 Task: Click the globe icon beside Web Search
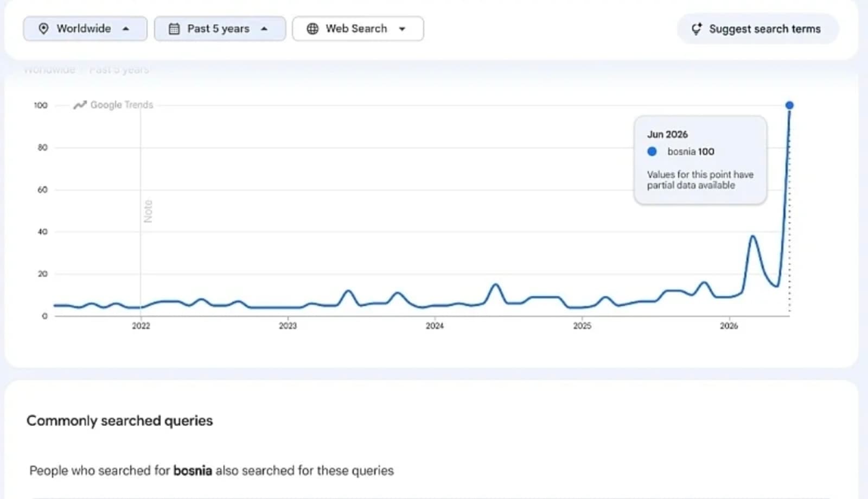[312, 29]
